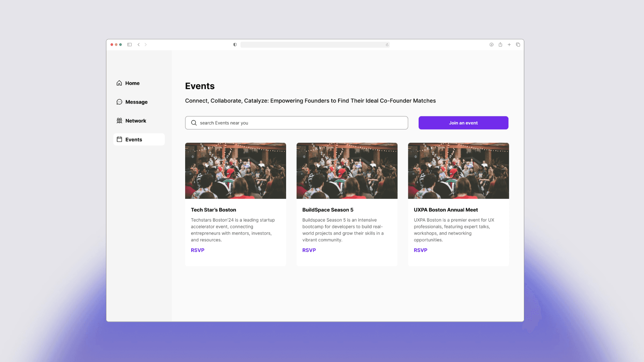The image size is (644, 362).
Task: Click the Buildspace Season 5 description text
Action: pos(343,230)
